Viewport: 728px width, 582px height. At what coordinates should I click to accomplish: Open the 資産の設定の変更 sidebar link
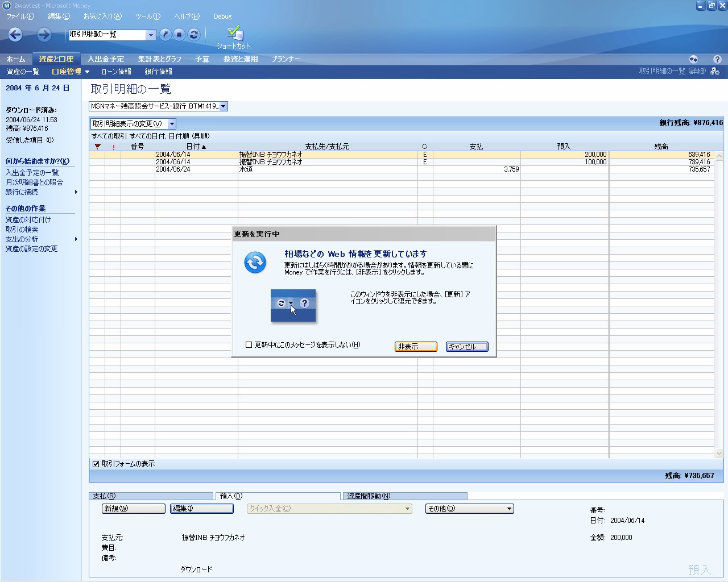(31, 249)
